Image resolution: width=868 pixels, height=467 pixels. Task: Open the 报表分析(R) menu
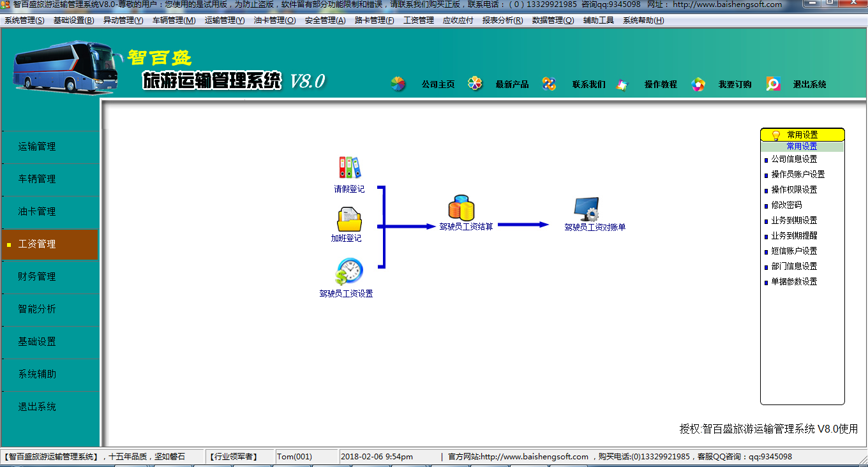click(503, 20)
